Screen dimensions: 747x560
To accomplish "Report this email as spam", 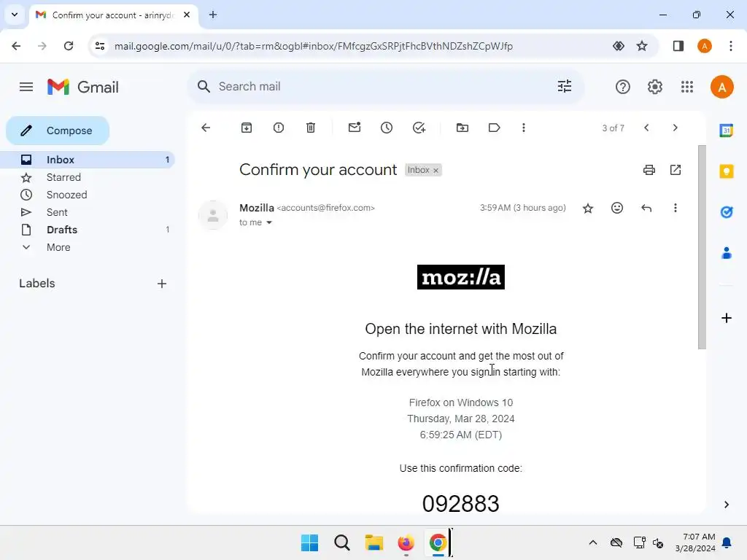I will click(x=279, y=128).
